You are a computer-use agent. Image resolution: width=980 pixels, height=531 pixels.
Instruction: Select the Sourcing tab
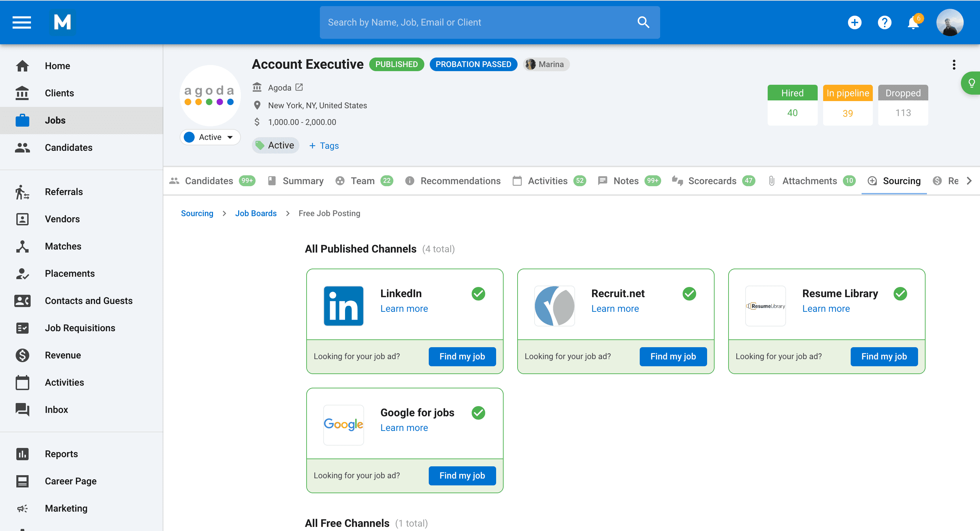pos(894,181)
